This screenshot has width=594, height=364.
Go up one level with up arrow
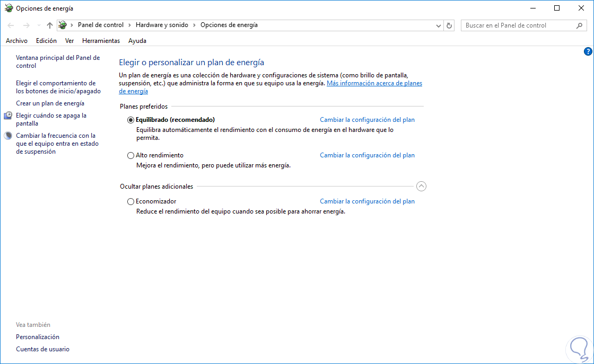pyautogui.click(x=50, y=25)
